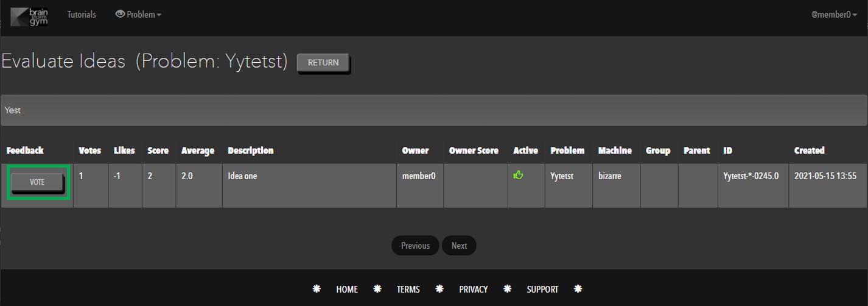Click the ID column header

point(727,151)
